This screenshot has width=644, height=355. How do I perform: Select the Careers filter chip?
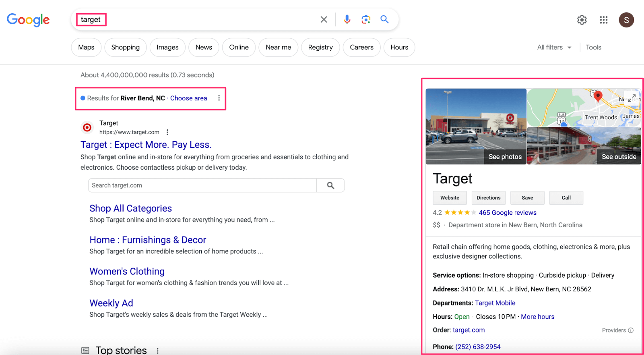tap(361, 47)
